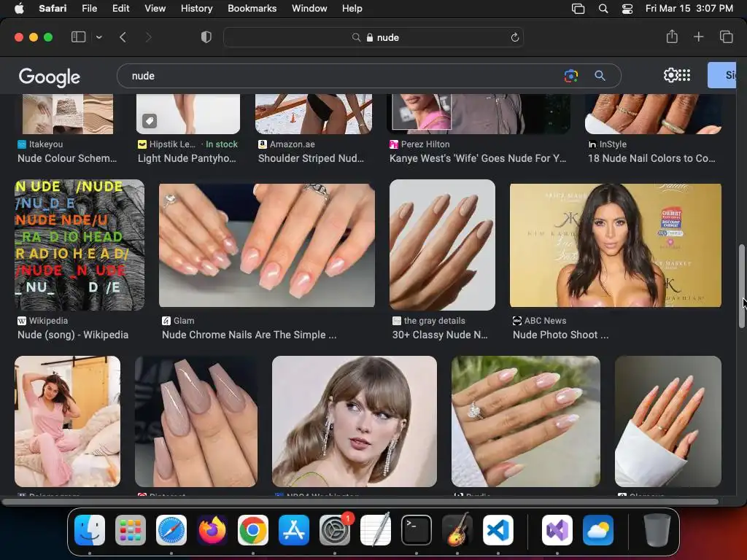
Task: Open Nude (song) - Wikipedia result
Action: [x=73, y=335]
